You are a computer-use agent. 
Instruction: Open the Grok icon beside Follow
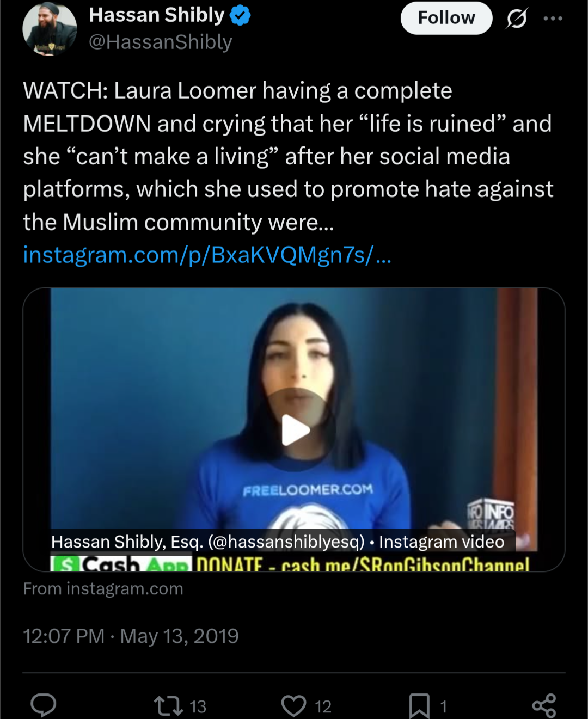[516, 19]
